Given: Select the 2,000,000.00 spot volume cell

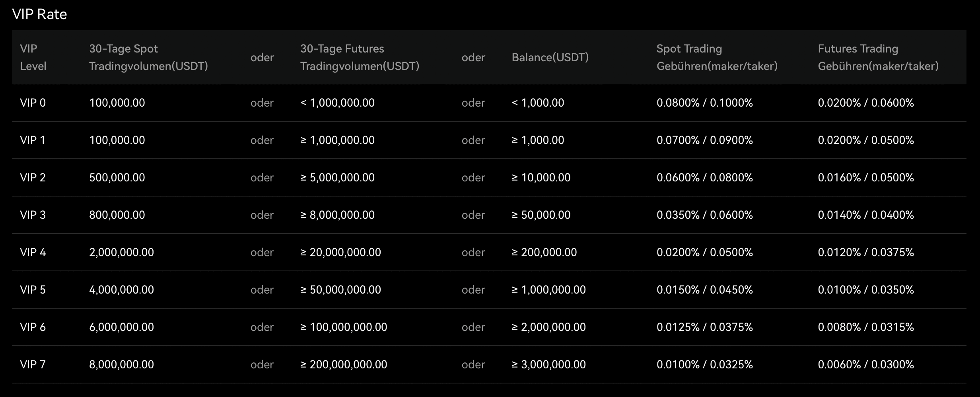Looking at the screenshot, I should [x=121, y=252].
